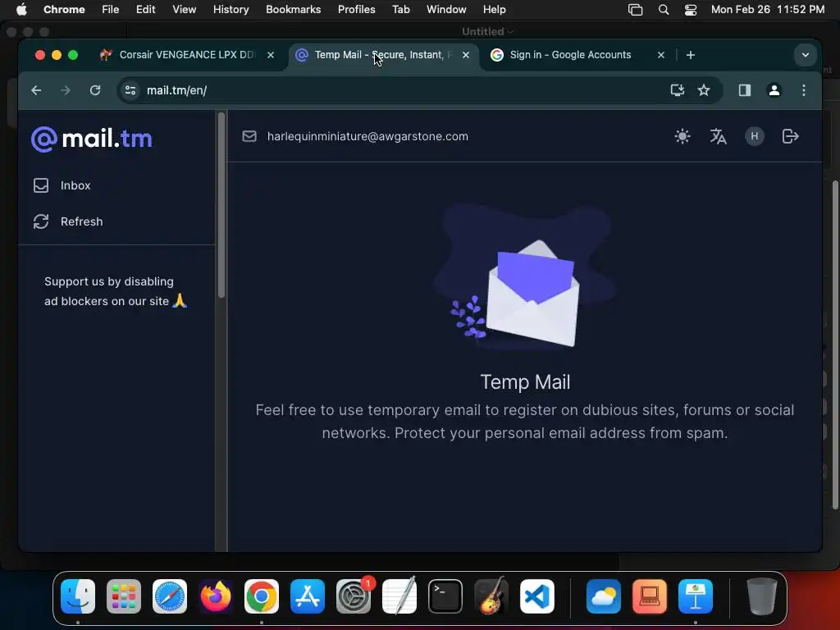Expand the tab search dropdown arrow
840x630 pixels.
tap(806, 55)
